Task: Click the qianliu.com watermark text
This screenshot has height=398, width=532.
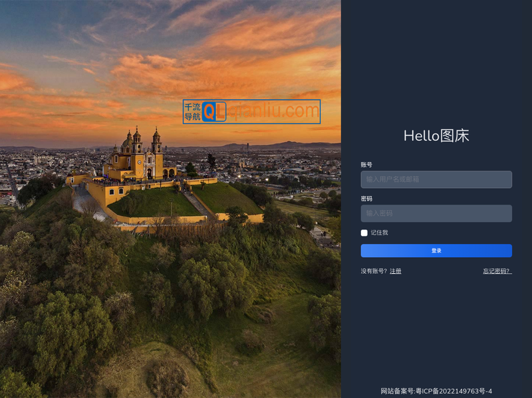Action: 273,111
